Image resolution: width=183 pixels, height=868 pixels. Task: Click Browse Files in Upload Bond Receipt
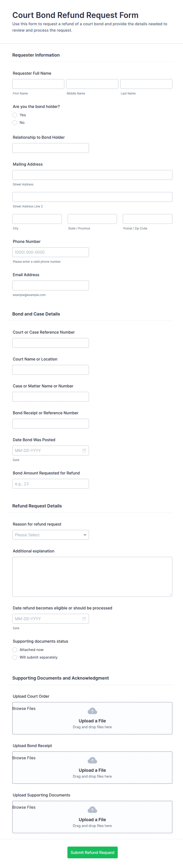[24, 758]
